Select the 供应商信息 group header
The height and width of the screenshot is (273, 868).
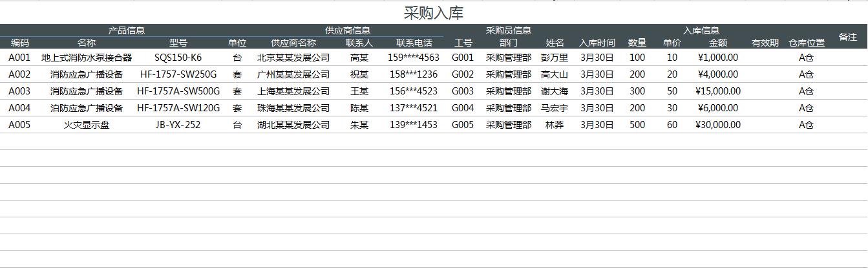(348, 30)
